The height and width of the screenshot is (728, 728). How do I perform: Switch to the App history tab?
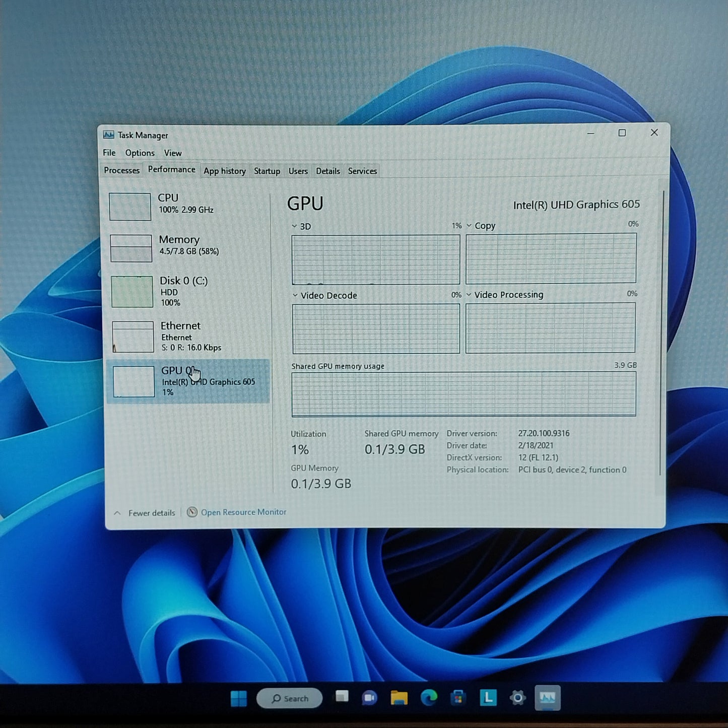point(225,171)
